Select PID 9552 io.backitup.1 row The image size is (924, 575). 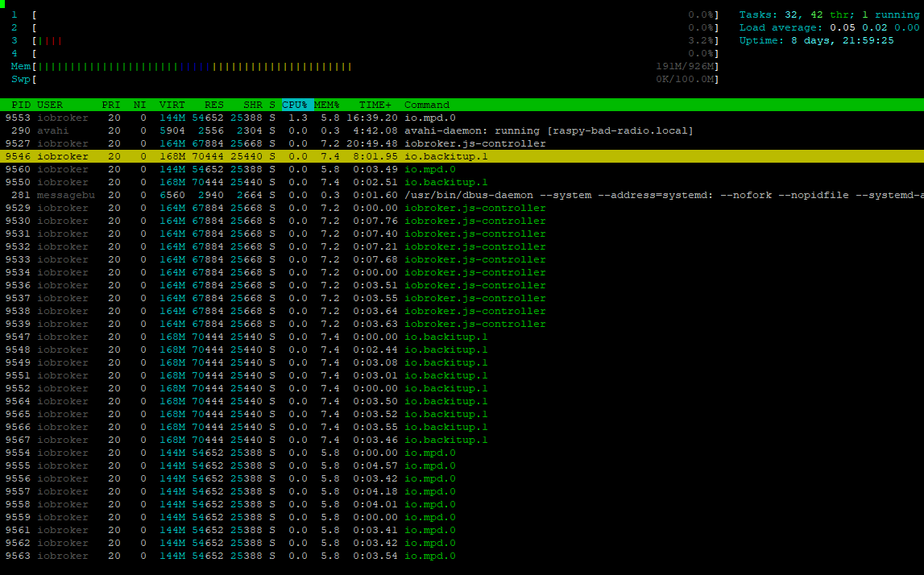click(462, 389)
